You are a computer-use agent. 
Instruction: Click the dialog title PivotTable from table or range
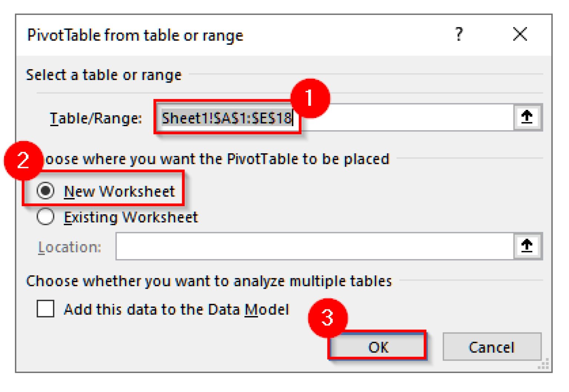click(136, 35)
